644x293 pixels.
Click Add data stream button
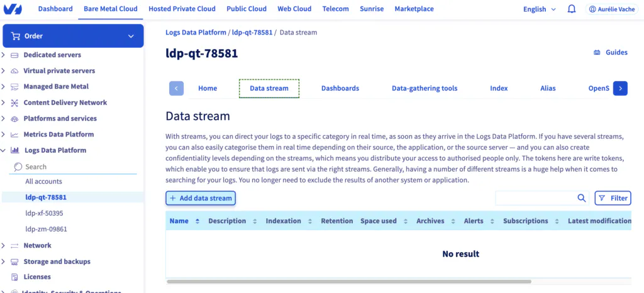pyautogui.click(x=201, y=198)
